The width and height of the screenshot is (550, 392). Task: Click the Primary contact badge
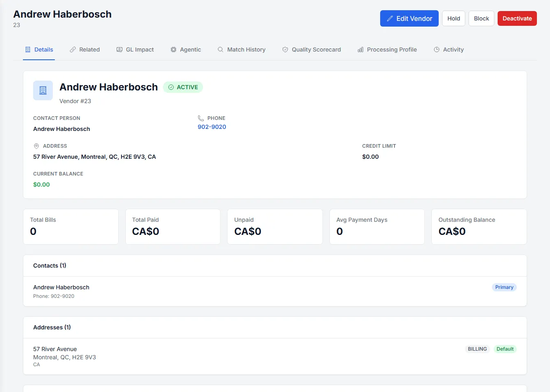(504, 287)
